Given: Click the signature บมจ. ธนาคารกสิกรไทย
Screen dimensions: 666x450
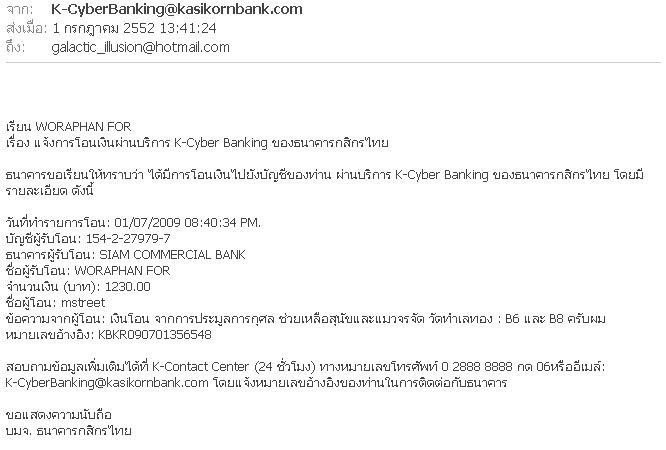Looking at the screenshot, I should click(x=69, y=431).
